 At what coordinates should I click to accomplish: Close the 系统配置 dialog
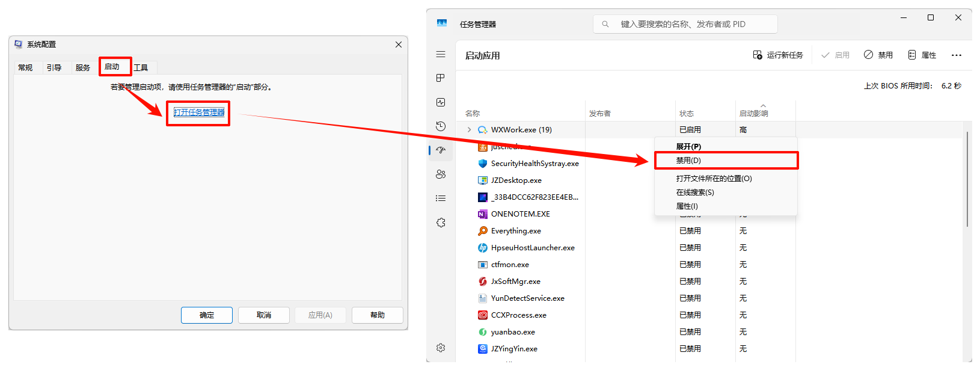click(x=399, y=45)
